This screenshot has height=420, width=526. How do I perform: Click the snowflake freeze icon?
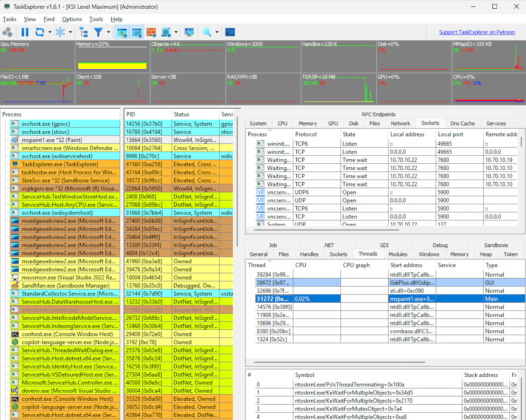pyautogui.click(x=60, y=32)
